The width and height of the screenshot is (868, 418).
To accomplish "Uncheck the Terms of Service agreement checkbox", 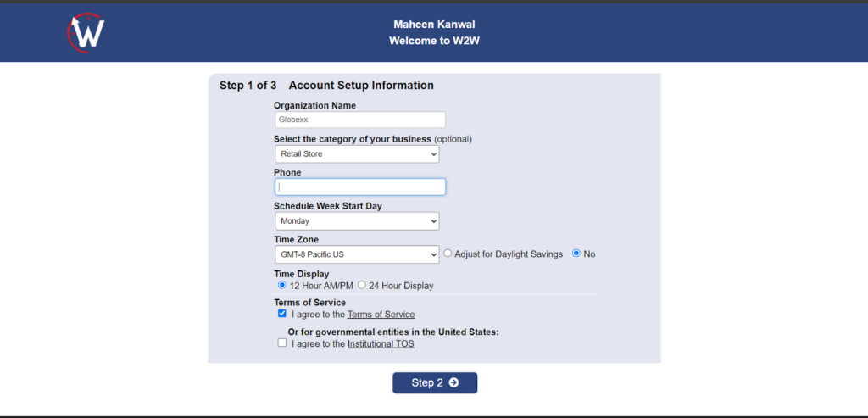I will (x=282, y=314).
